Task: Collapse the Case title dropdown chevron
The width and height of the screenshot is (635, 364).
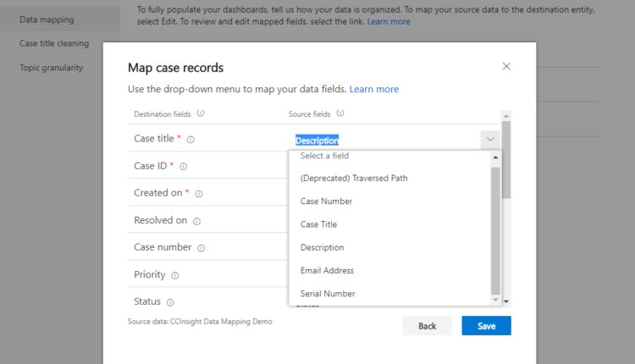Action: (x=489, y=140)
